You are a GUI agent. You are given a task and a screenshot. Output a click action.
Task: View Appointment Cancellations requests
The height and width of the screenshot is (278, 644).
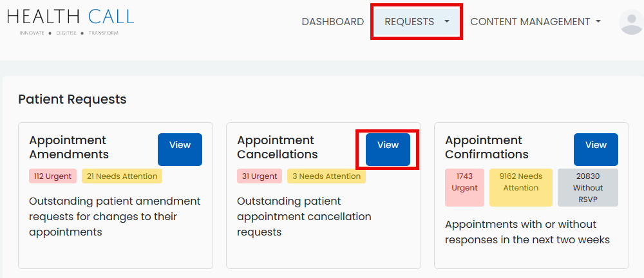click(x=388, y=149)
